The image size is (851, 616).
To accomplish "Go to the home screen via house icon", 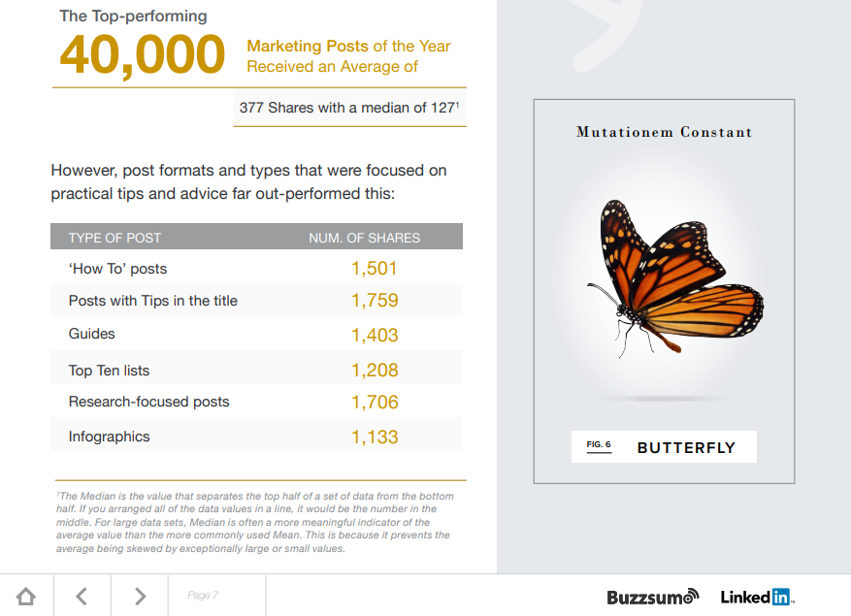I will click(26, 596).
